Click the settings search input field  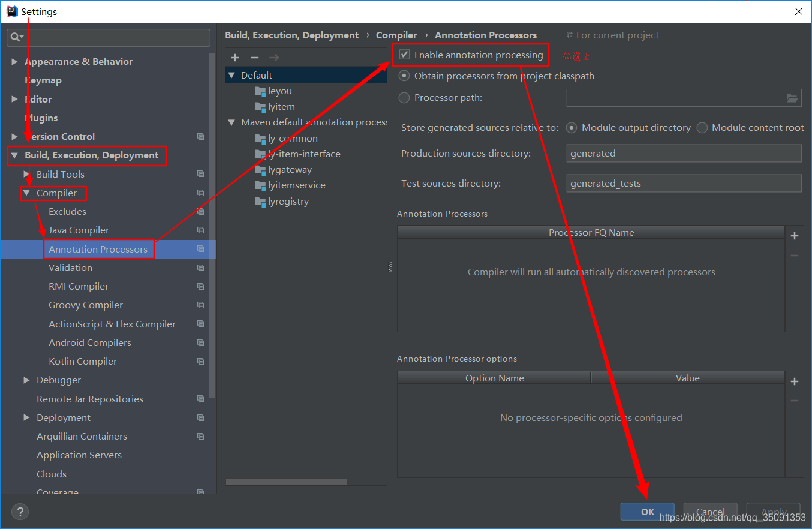(109, 37)
